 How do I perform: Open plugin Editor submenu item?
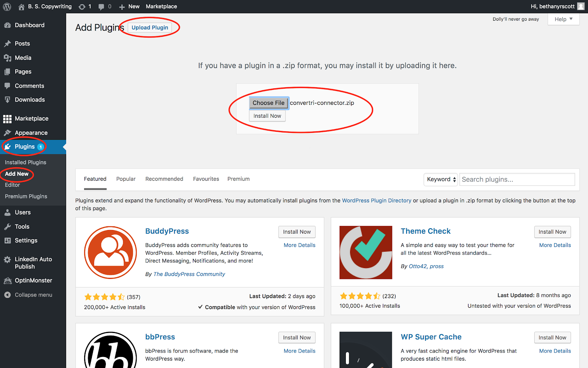[12, 185]
